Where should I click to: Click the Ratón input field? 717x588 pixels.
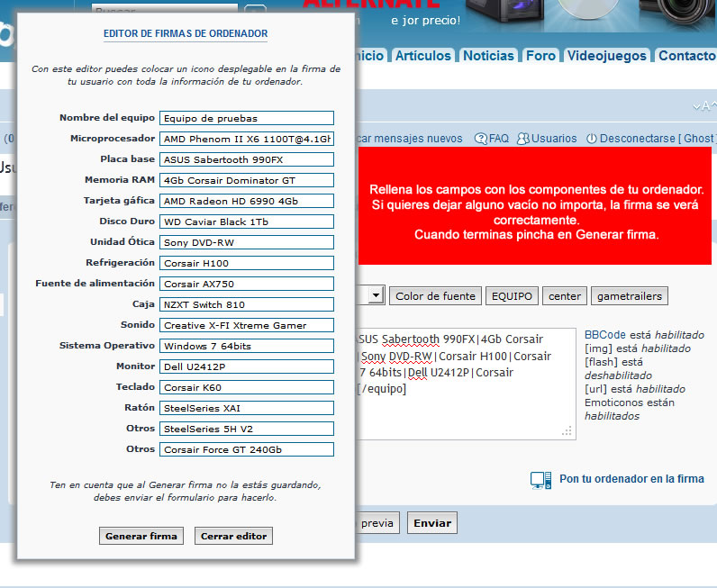point(247,408)
